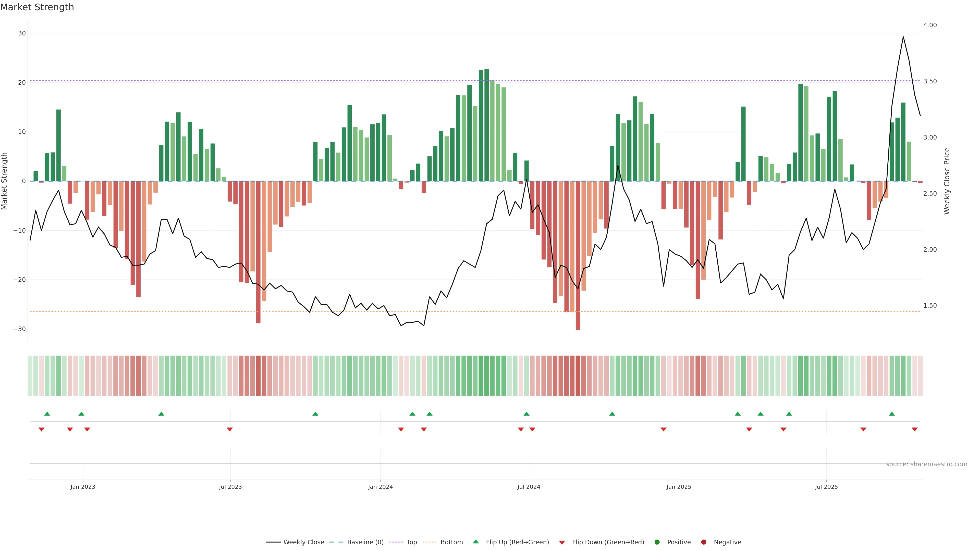The height and width of the screenshot is (551, 980).
Task: Click last red flip-down triangle marker
Action: (x=915, y=429)
